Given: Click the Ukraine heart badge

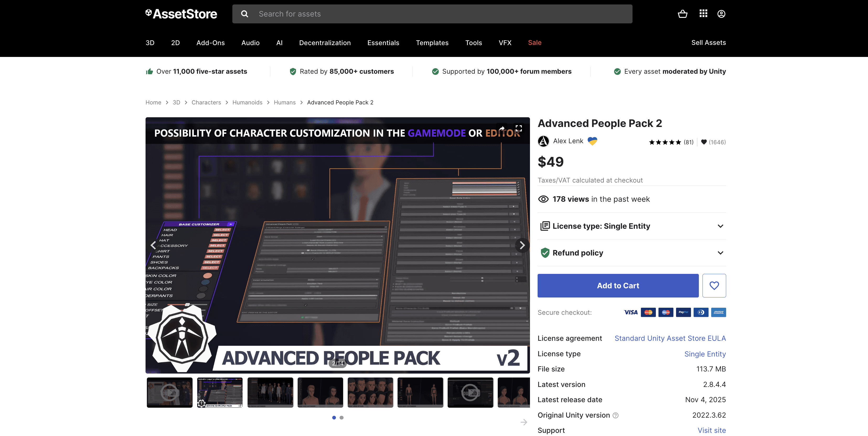Looking at the screenshot, I should click(x=592, y=141).
